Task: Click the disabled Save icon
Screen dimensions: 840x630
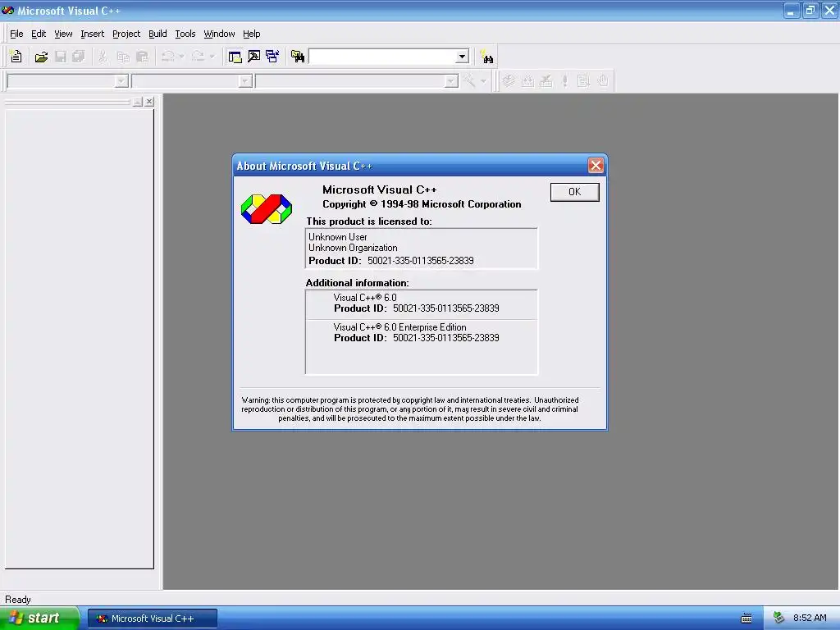Action: 61,57
